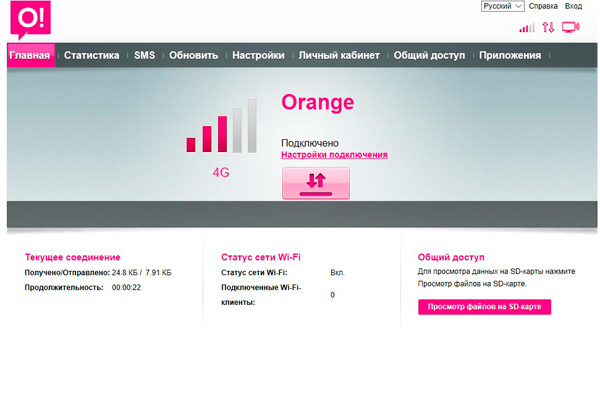Click the up-down data transfer arrows status icon
The image size is (600, 402).
pyautogui.click(x=548, y=28)
